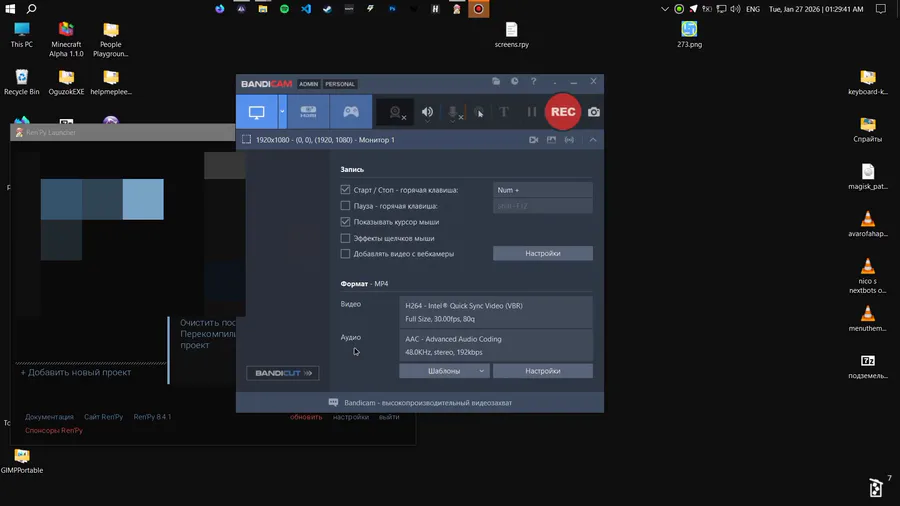900x506 pixels.
Task: Click the BANDICUT button
Action: point(282,373)
